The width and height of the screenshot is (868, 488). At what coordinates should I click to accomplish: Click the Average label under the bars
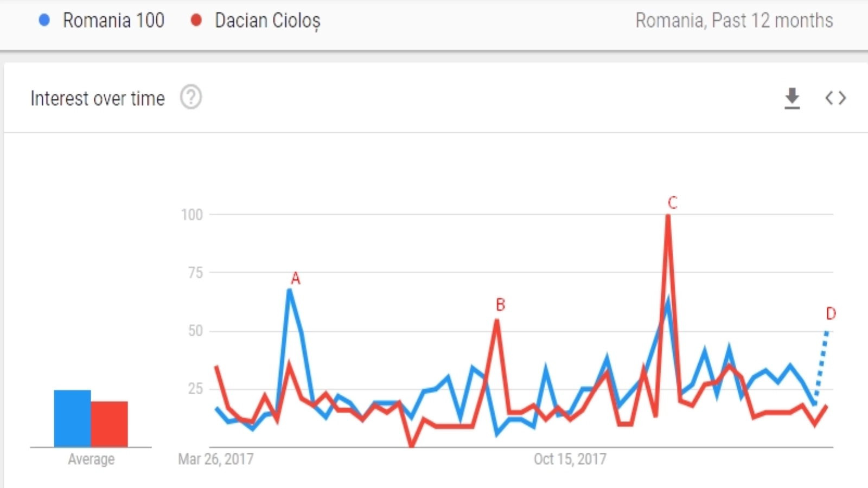pos(91,459)
